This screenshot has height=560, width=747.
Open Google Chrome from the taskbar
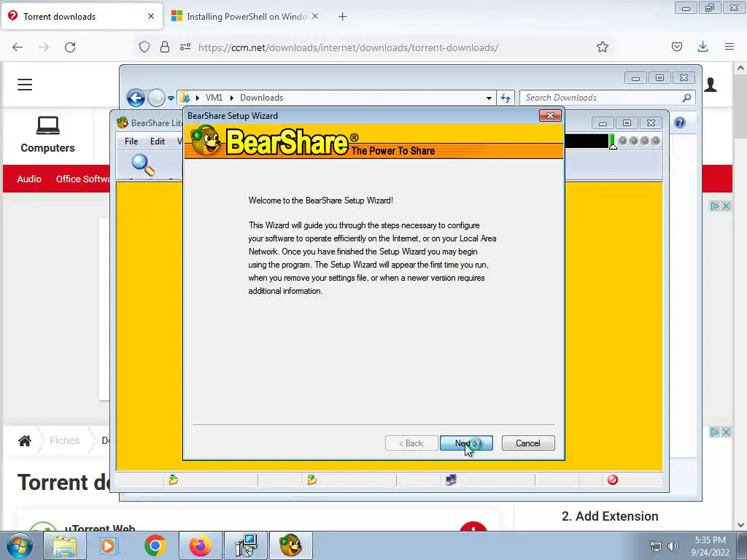(x=155, y=545)
